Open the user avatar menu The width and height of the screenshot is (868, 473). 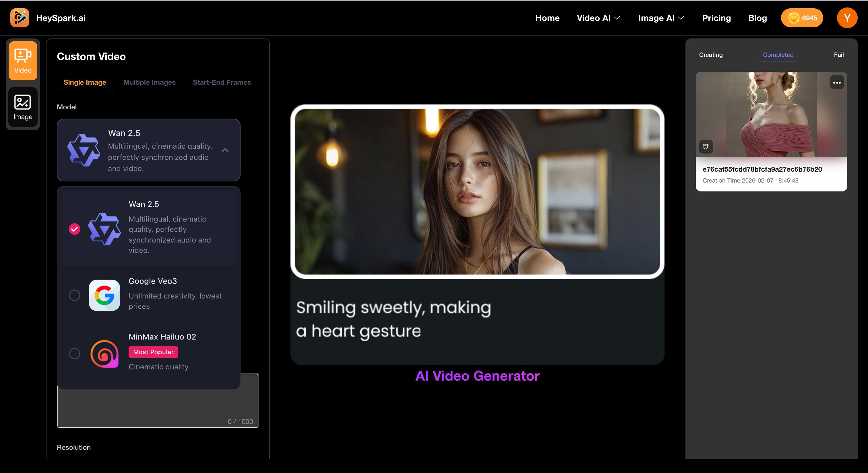847,18
